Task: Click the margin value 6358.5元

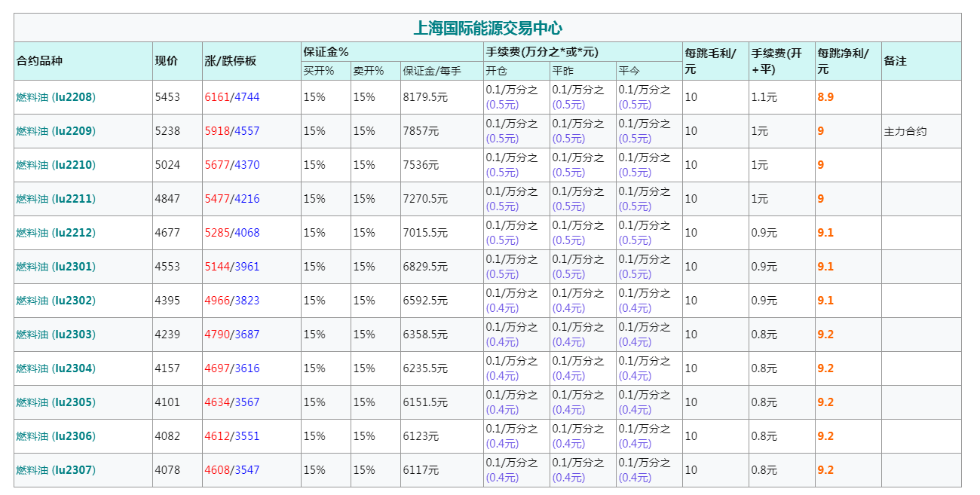Action: tap(426, 335)
